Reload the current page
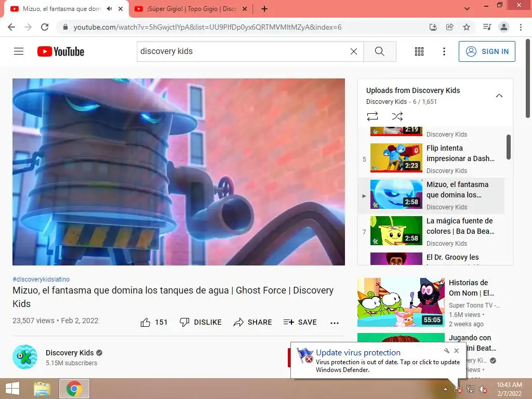 [45, 27]
